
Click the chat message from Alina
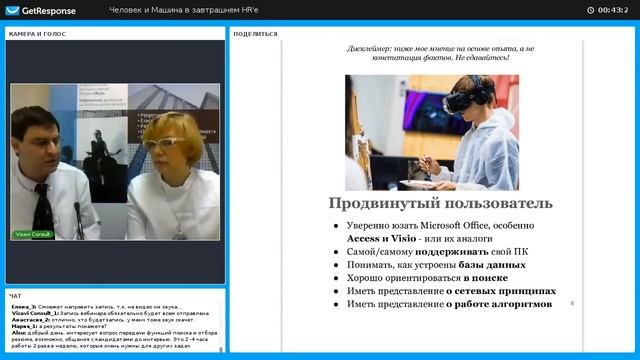[x=114, y=339]
